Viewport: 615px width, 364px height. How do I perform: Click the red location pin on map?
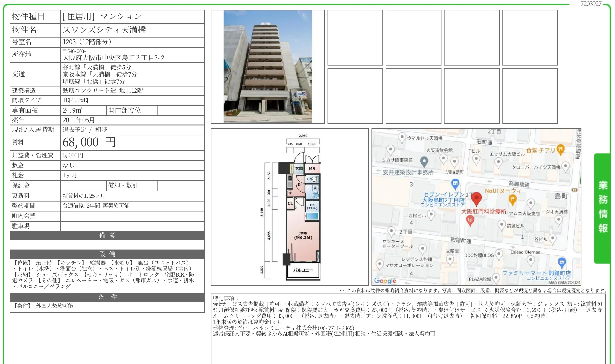(x=476, y=198)
